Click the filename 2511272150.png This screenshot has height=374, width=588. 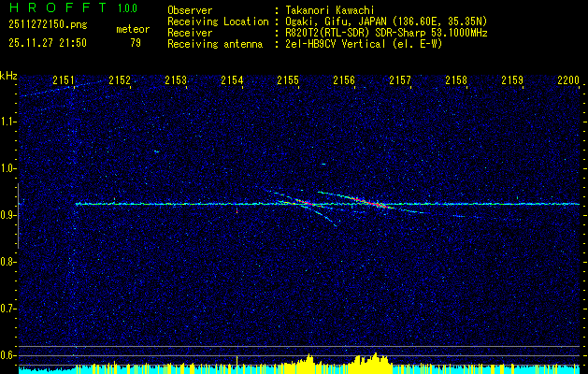tap(48, 25)
